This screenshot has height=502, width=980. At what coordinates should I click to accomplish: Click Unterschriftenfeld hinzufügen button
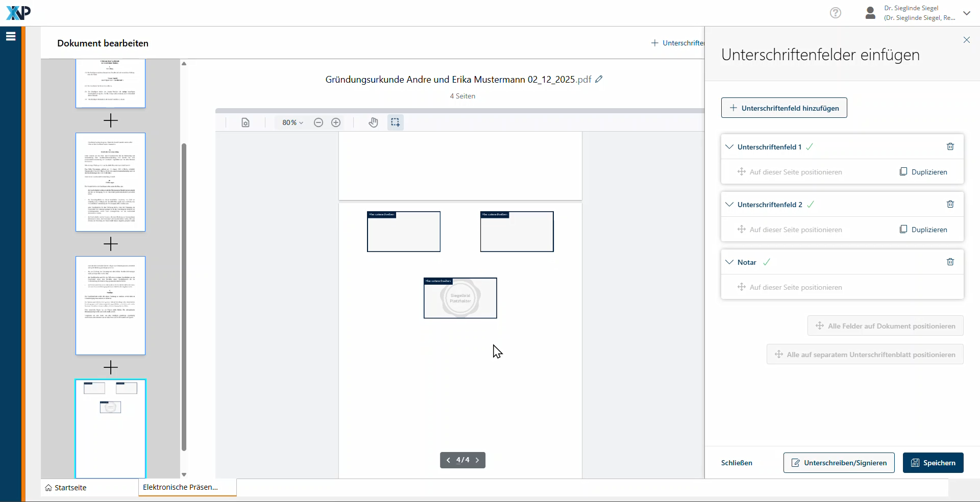(x=783, y=108)
